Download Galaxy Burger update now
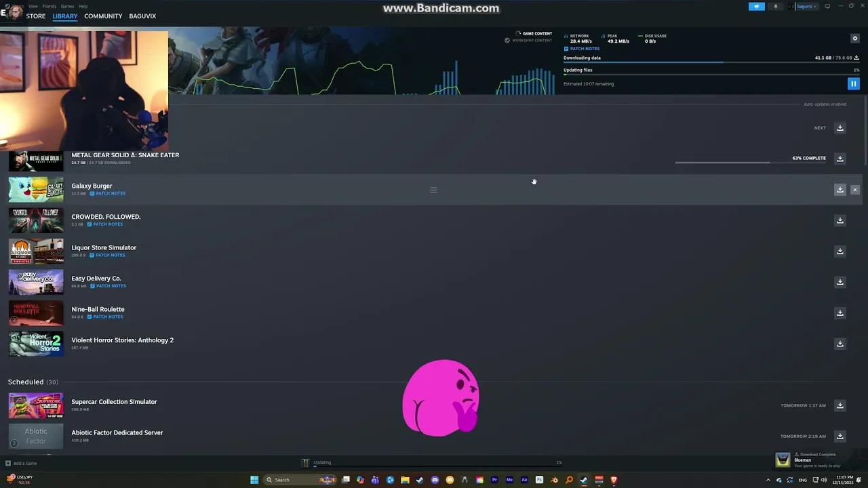 [x=840, y=190]
